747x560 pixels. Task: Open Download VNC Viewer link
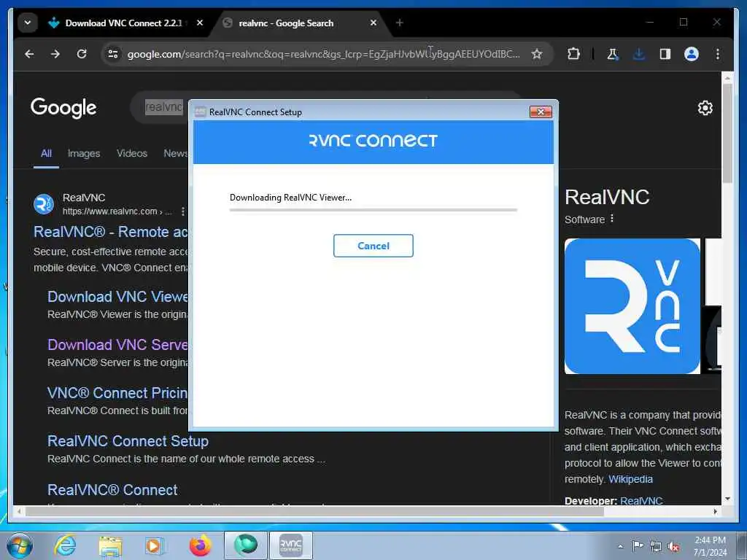[117, 297]
